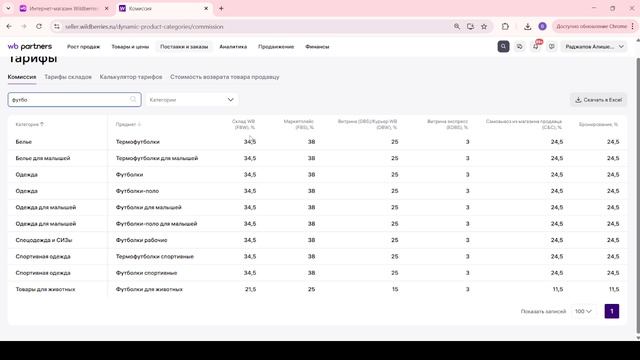640x360 pixels.
Task: Switch to the Калькулятор тарифов tab
Action: pos(131,77)
